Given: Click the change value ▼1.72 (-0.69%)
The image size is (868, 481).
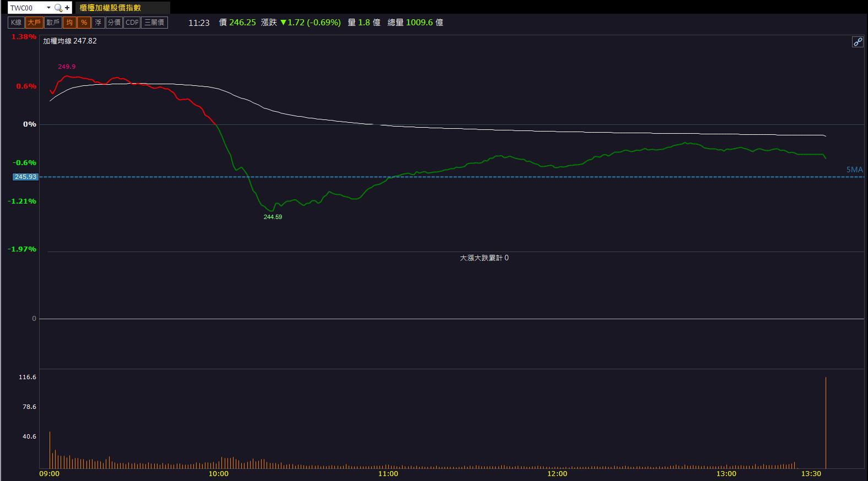Looking at the screenshot, I should point(311,23).
